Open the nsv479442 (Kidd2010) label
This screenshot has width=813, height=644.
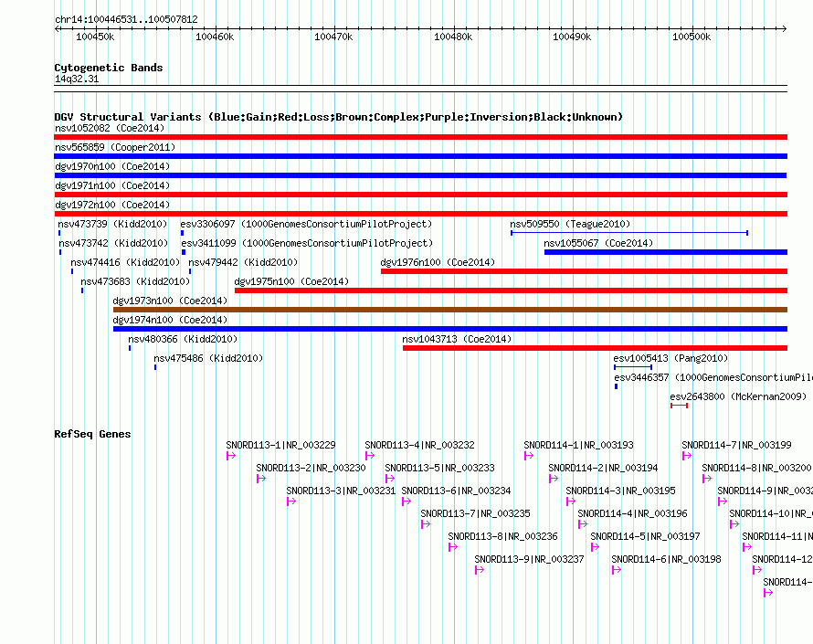243,262
